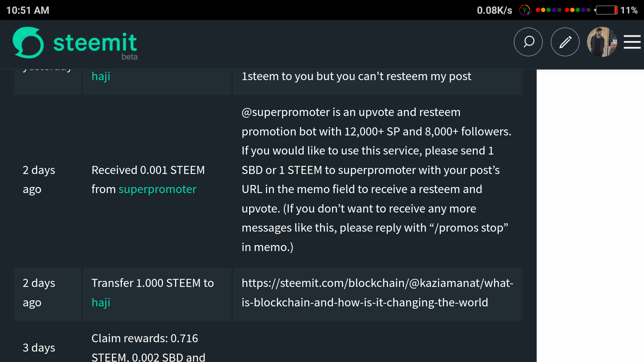This screenshot has height=362, width=644.
Task: Open the hamburger menu
Action: click(x=632, y=42)
